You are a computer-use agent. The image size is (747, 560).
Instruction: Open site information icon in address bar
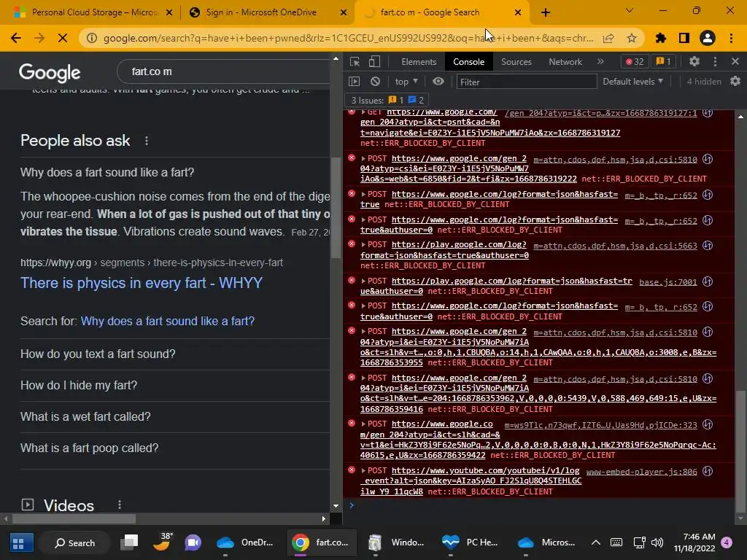(x=91, y=38)
